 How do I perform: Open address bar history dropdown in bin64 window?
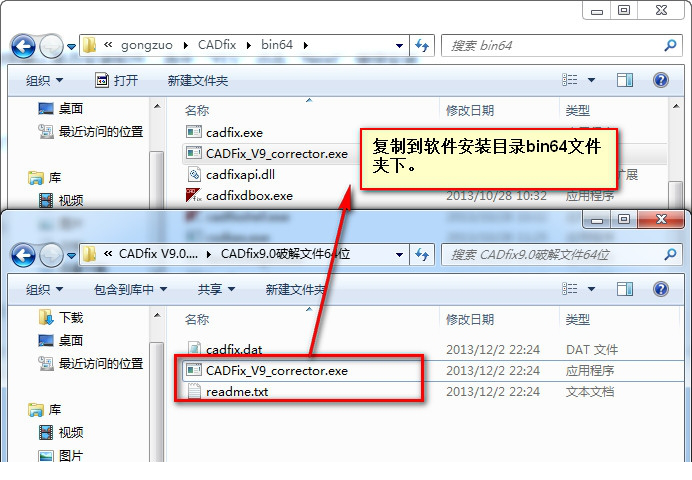point(399,45)
